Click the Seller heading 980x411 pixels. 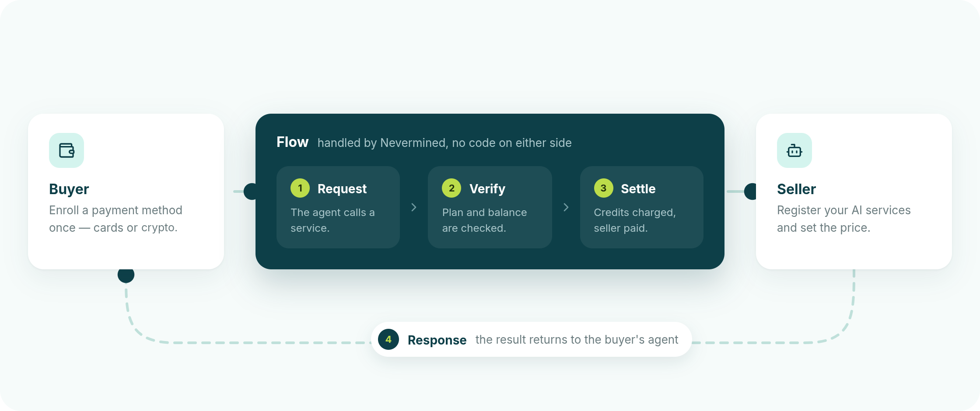click(x=796, y=189)
